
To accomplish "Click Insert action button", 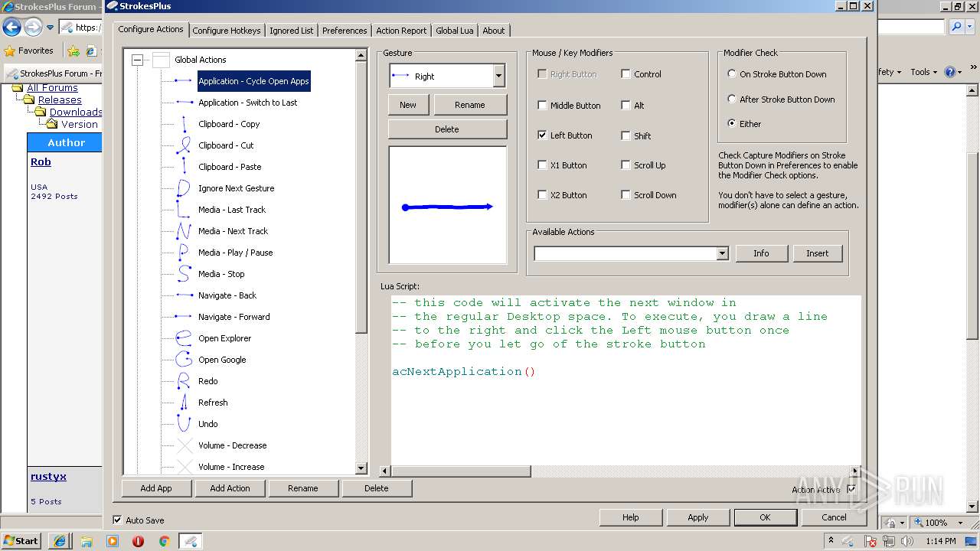I will 818,253.
